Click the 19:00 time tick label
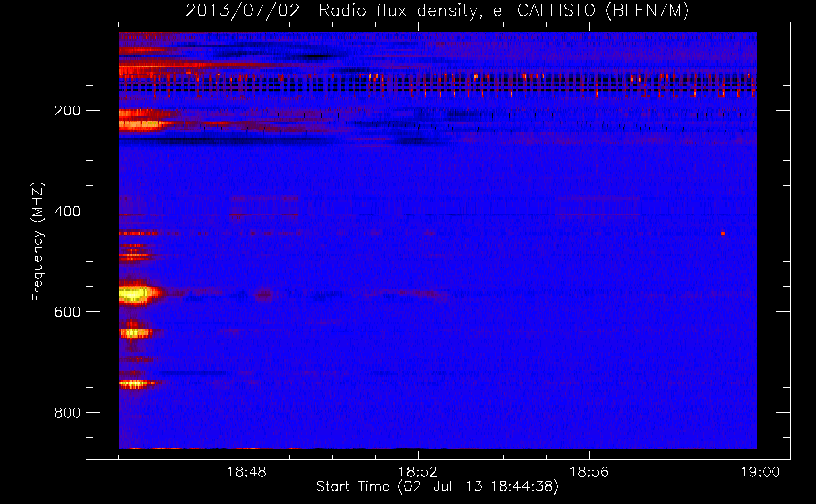This screenshot has height=504, width=816. coord(760,472)
